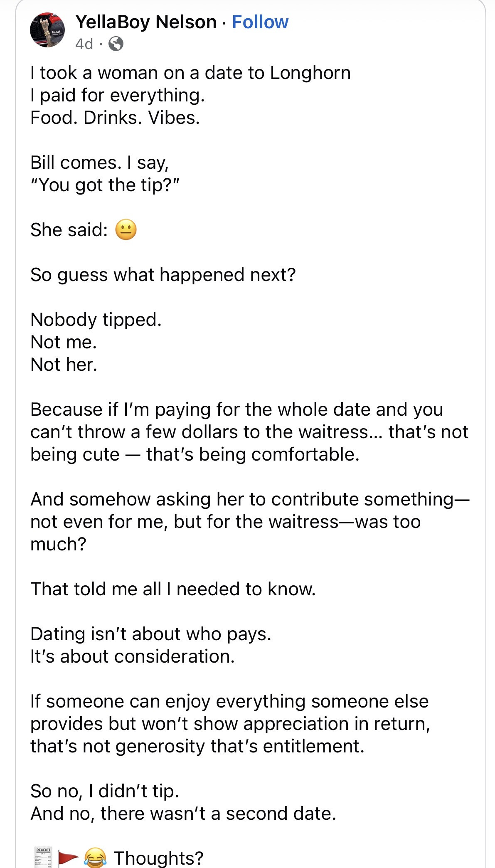Click the line mentioning Longhorn
The width and height of the screenshot is (495, 868).
pos(190,73)
